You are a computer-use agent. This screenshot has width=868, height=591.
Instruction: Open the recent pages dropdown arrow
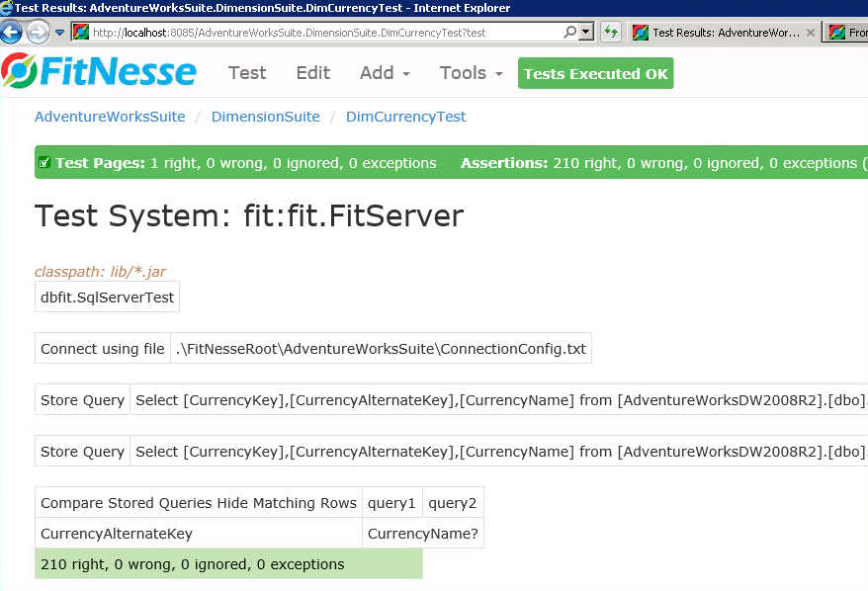[59, 32]
